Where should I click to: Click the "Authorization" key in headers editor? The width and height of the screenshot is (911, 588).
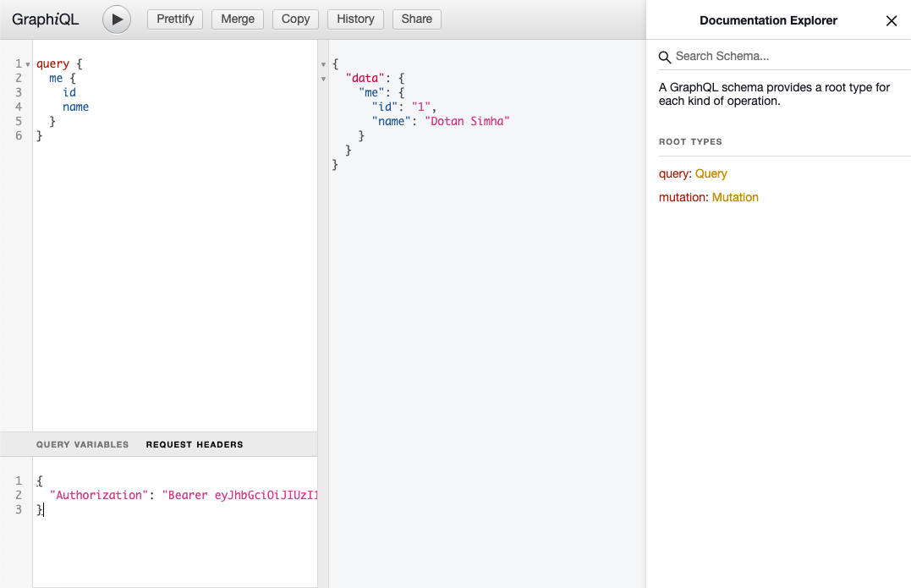(x=99, y=495)
